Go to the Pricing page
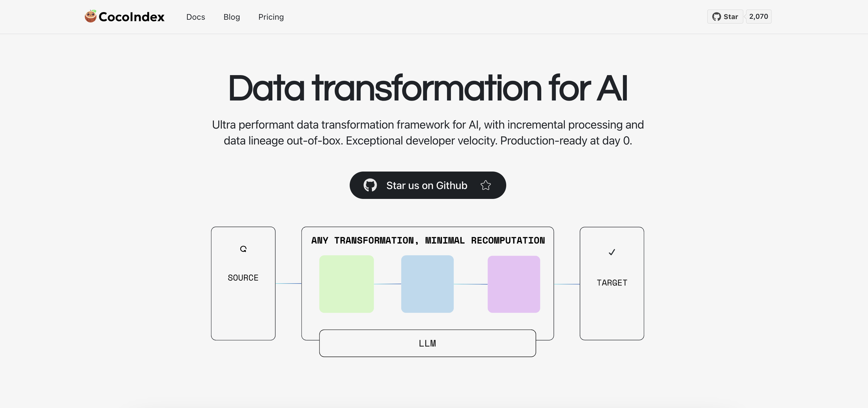The width and height of the screenshot is (868, 408). click(271, 17)
